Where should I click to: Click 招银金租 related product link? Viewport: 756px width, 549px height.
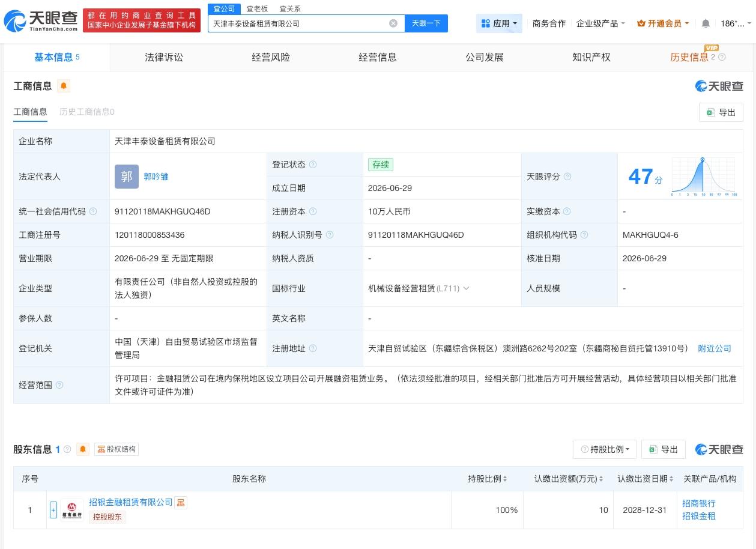click(x=699, y=516)
